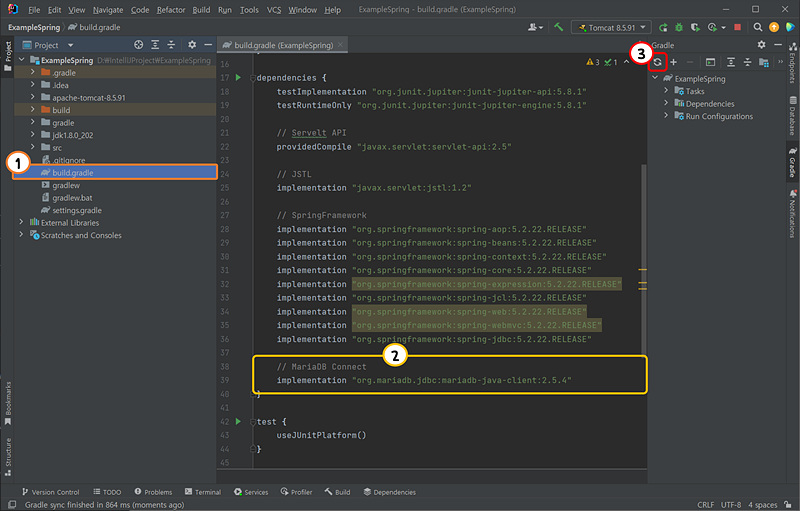Hide the Project tool window

click(x=208, y=45)
